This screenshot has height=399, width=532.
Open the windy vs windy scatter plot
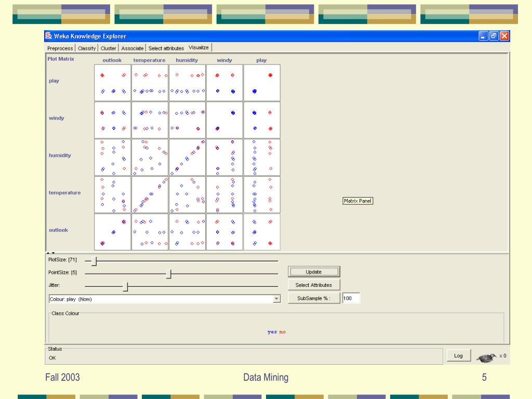pyautogui.click(x=224, y=120)
